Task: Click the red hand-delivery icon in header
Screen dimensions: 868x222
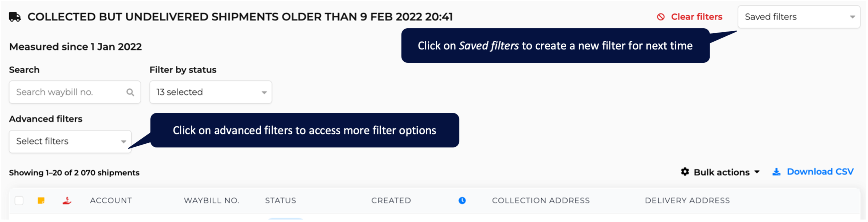Action: (x=67, y=201)
